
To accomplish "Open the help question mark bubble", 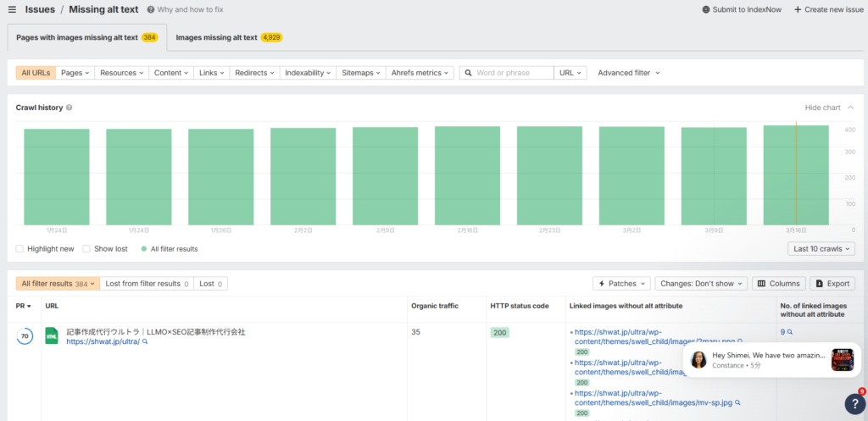I will click(x=854, y=404).
